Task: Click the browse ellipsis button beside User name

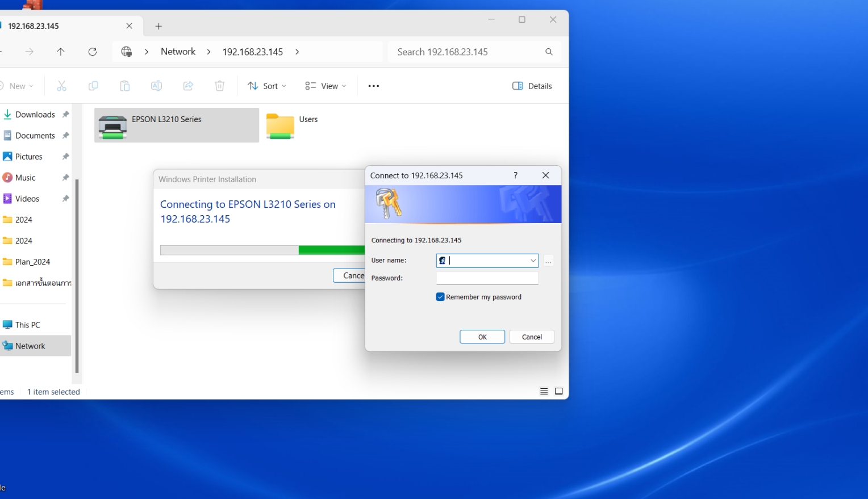Action: click(548, 261)
